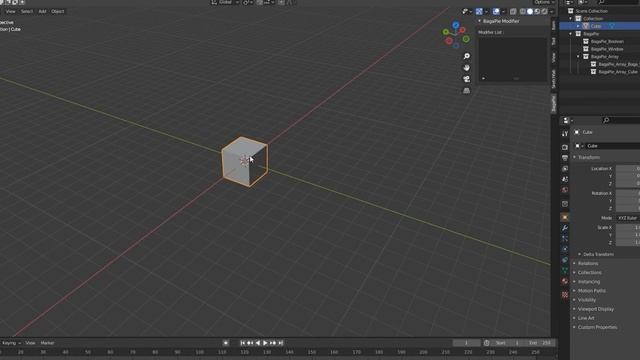Open the View Layer properties icon
640x360 pixels.
pos(565,169)
